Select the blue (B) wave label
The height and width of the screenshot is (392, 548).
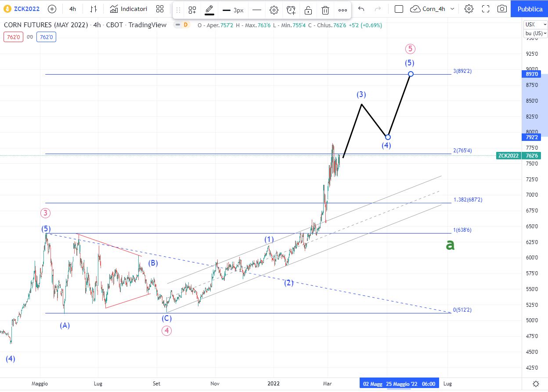click(x=153, y=263)
